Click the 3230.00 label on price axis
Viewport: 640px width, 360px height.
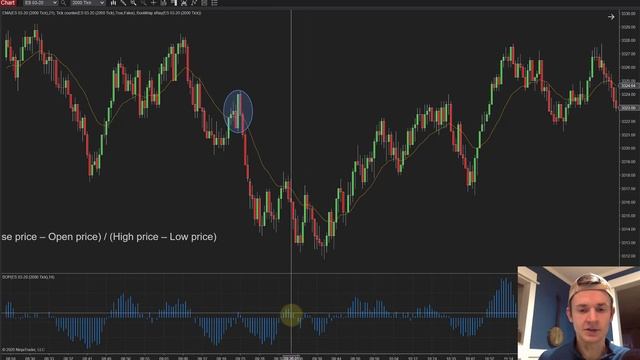(629, 13)
